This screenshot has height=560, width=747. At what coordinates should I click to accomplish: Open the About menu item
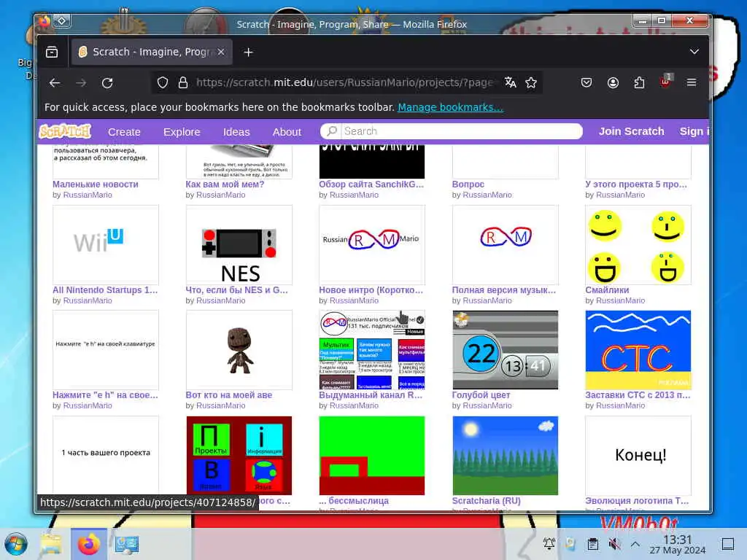tap(287, 132)
